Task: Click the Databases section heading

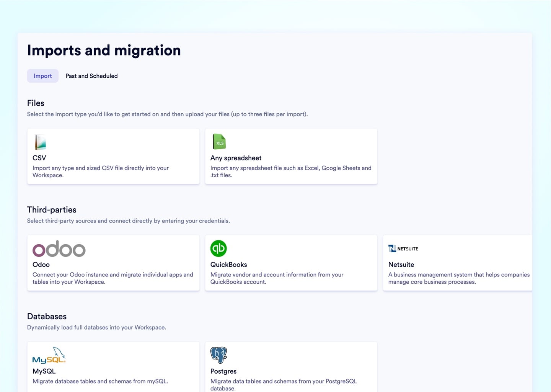Action: coord(47,317)
